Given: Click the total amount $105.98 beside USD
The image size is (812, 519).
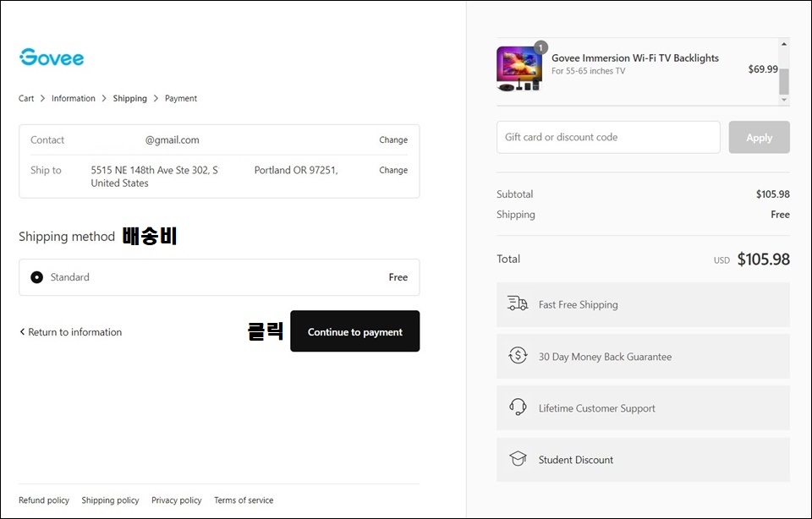Looking at the screenshot, I should click(x=763, y=259).
